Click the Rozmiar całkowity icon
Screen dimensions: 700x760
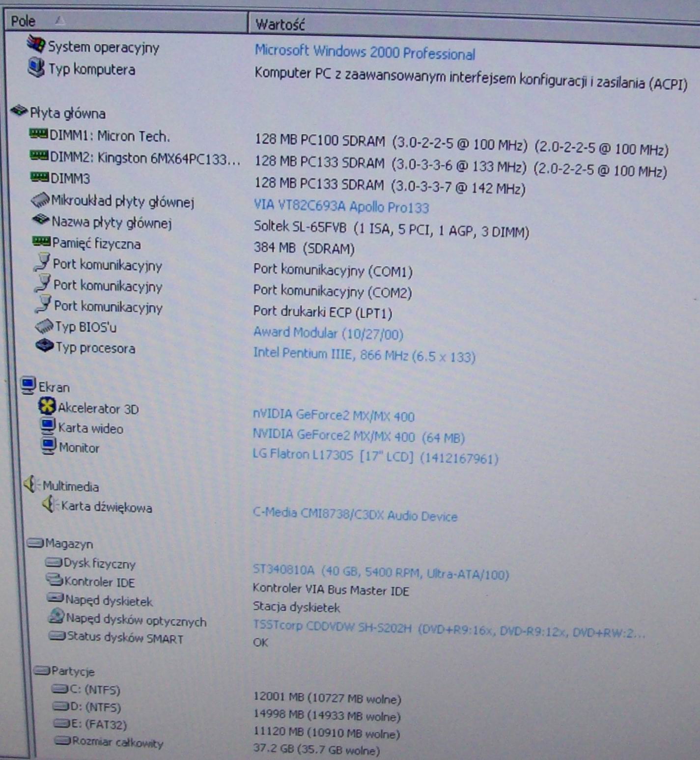[x=63, y=740]
